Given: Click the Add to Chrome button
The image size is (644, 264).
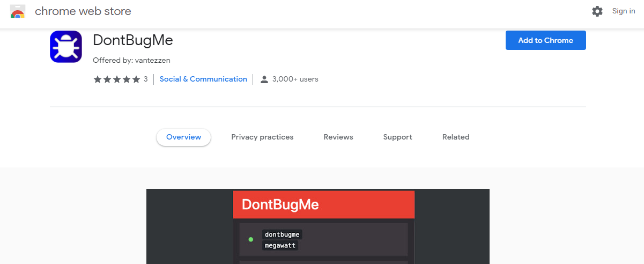Looking at the screenshot, I should [545, 40].
